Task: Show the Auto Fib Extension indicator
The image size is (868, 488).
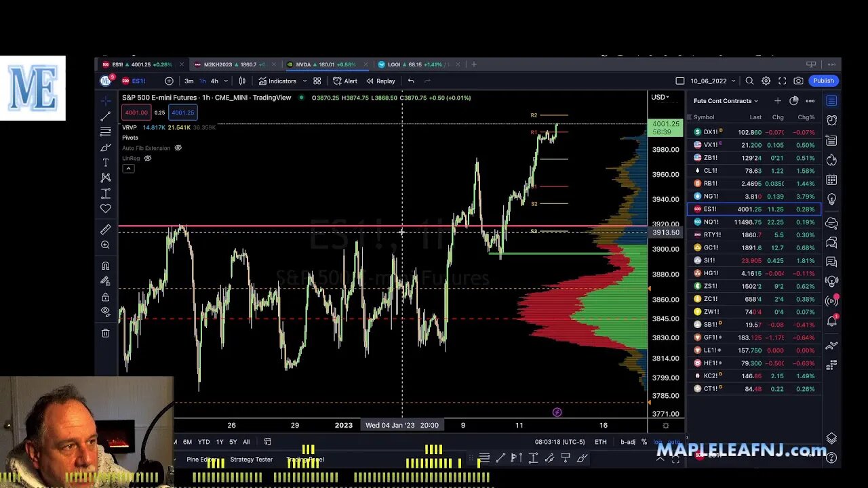Action: [178, 148]
